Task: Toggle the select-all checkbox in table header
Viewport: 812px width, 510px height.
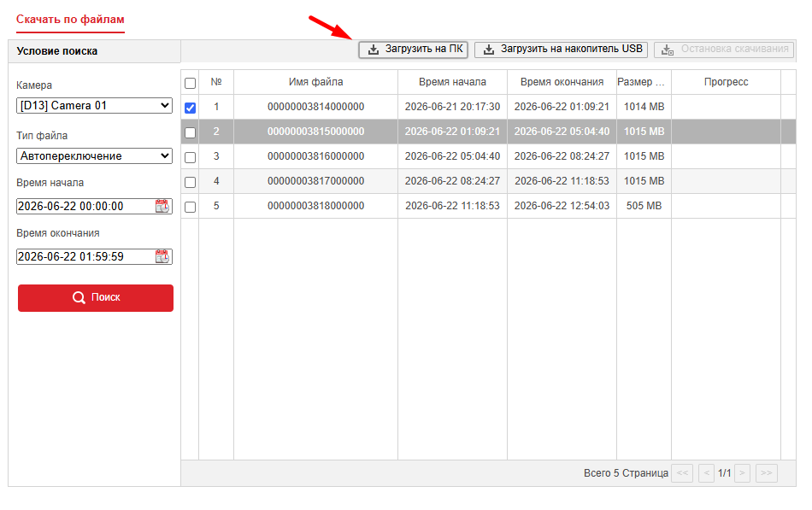Action: click(x=190, y=83)
